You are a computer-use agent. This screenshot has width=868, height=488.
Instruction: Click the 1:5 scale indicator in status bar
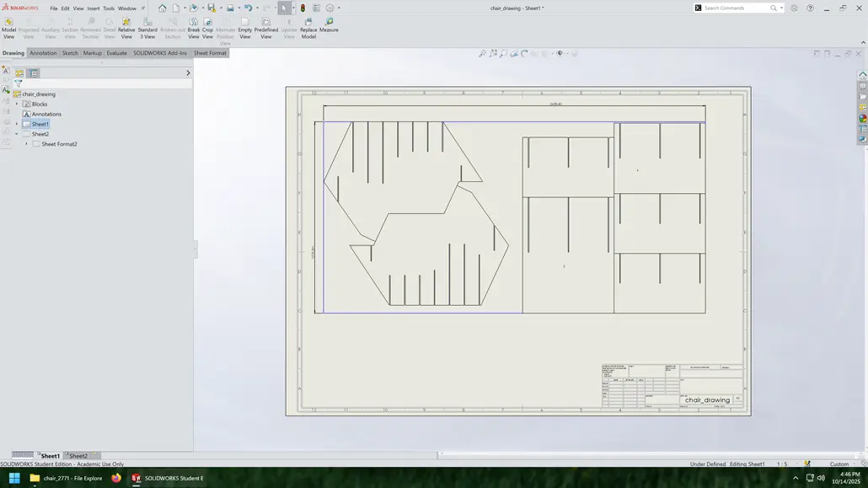tap(780, 464)
